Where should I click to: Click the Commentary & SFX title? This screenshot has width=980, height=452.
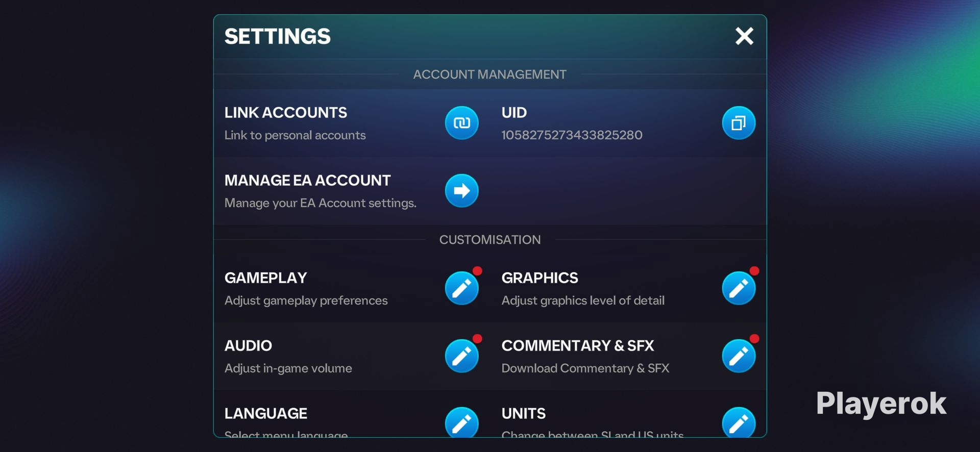[x=577, y=346]
